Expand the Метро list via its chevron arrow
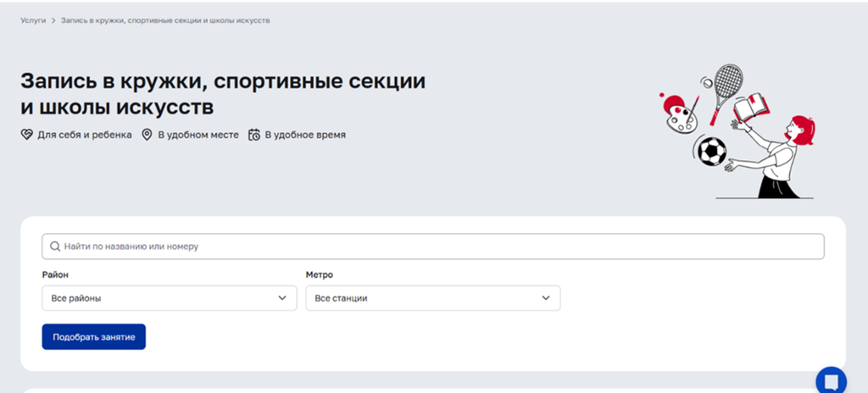The image size is (868, 393). pyautogui.click(x=546, y=298)
